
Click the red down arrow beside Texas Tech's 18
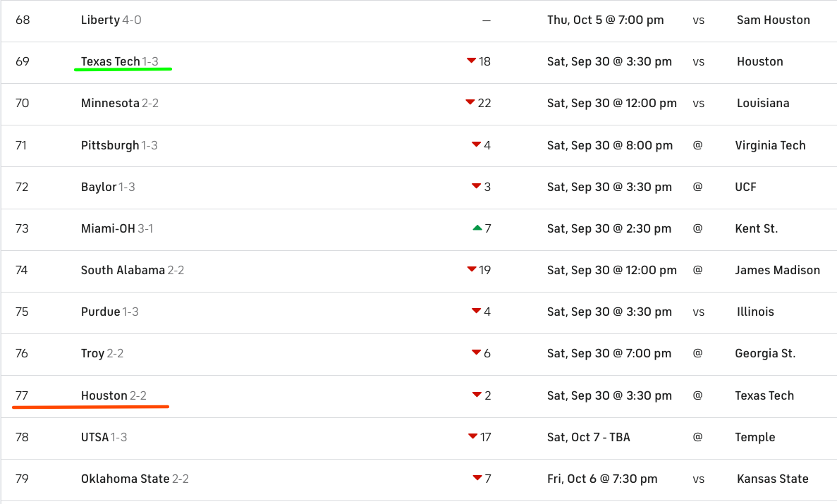tap(471, 61)
